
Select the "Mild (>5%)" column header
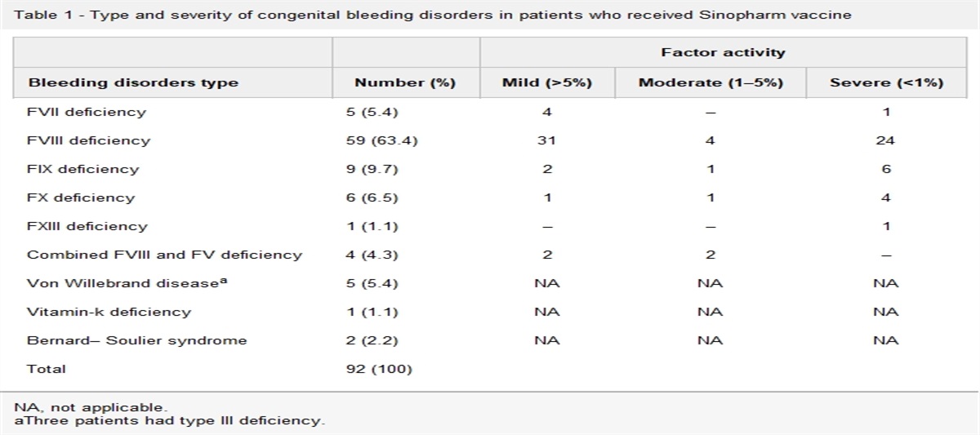pyautogui.click(x=546, y=82)
